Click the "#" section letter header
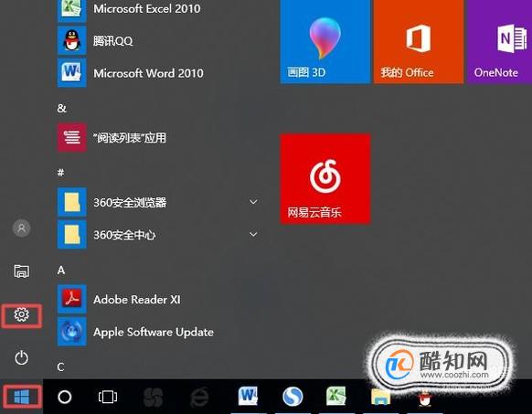Viewport: 532px width, 414px height. (60, 173)
